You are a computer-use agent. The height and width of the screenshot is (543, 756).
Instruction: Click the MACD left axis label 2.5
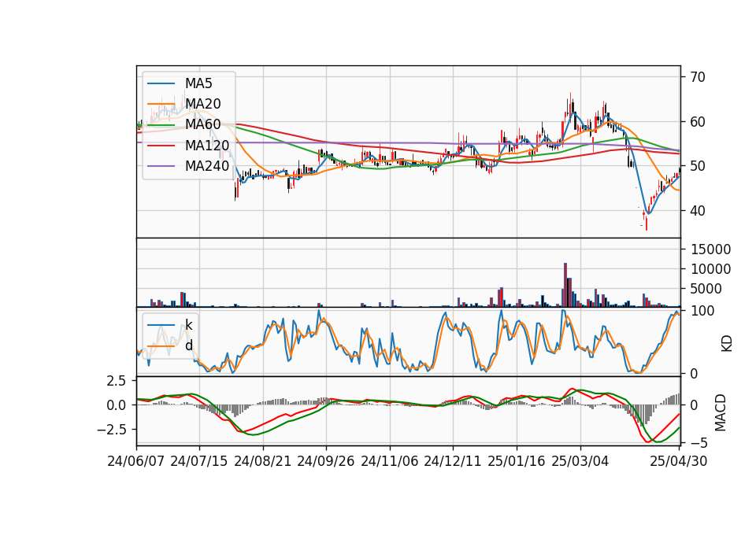tap(116, 381)
